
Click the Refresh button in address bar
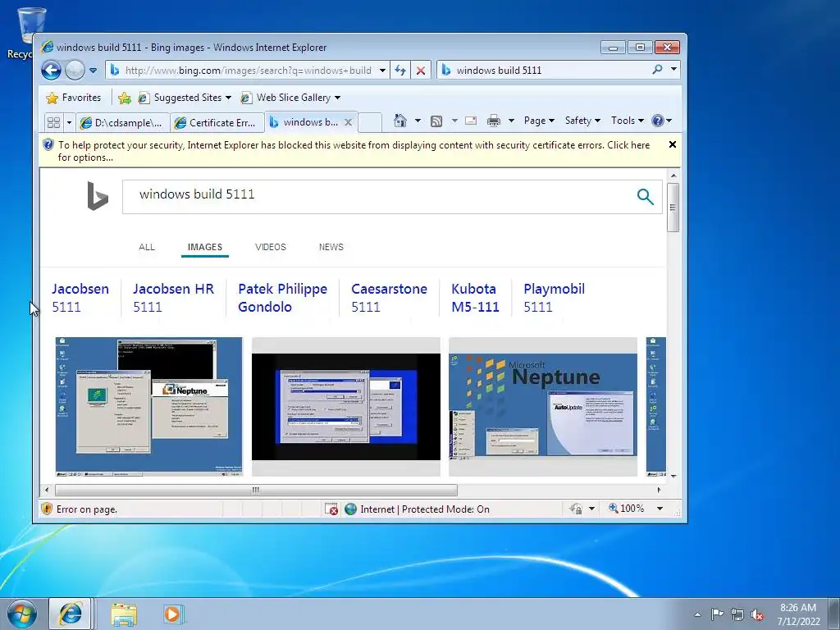pyautogui.click(x=400, y=71)
